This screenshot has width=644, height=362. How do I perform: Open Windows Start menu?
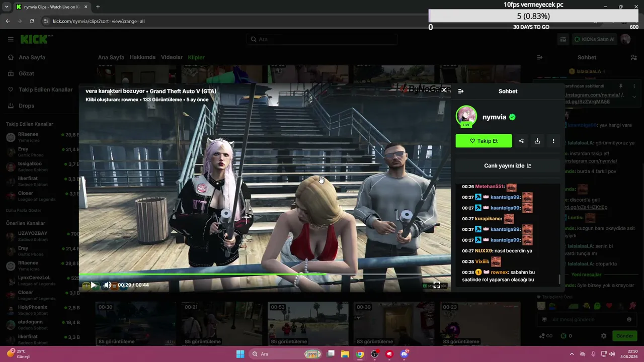tap(240, 354)
